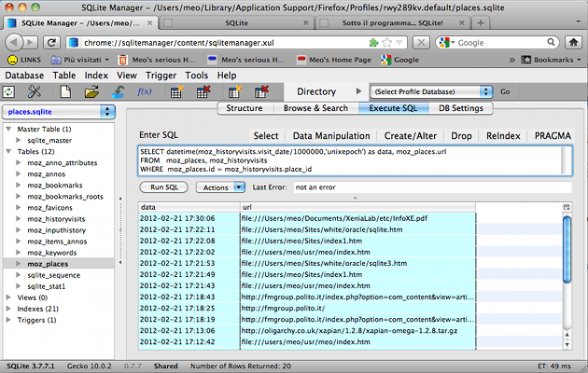The image size is (588, 373).
Task: Click the reconnect blue arrow icon
Action: point(119,91)
